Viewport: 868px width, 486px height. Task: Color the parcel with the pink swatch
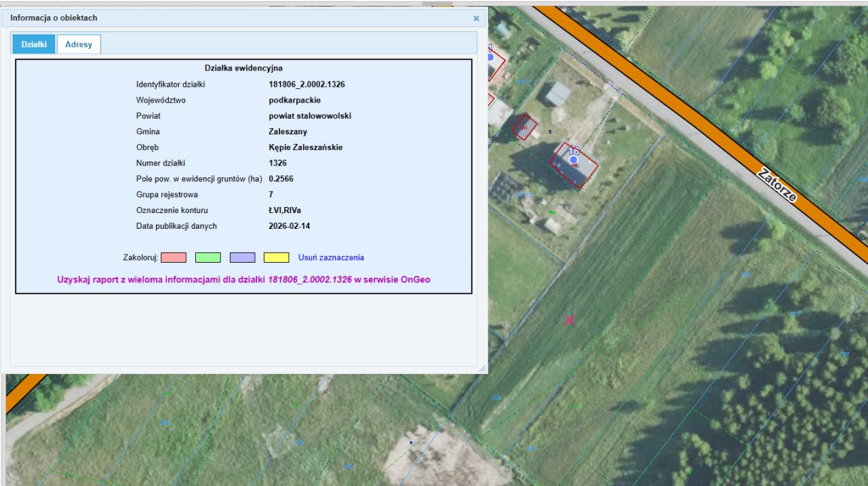174,257
